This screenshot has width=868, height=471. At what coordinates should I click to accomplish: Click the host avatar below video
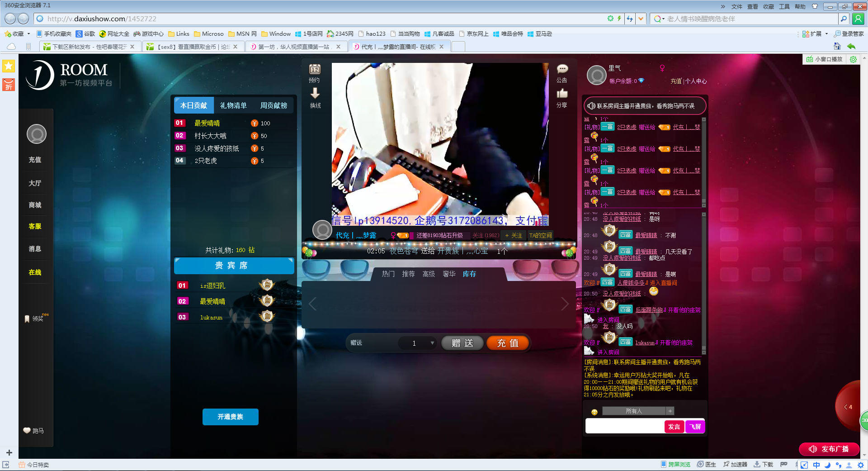[322, 230]
